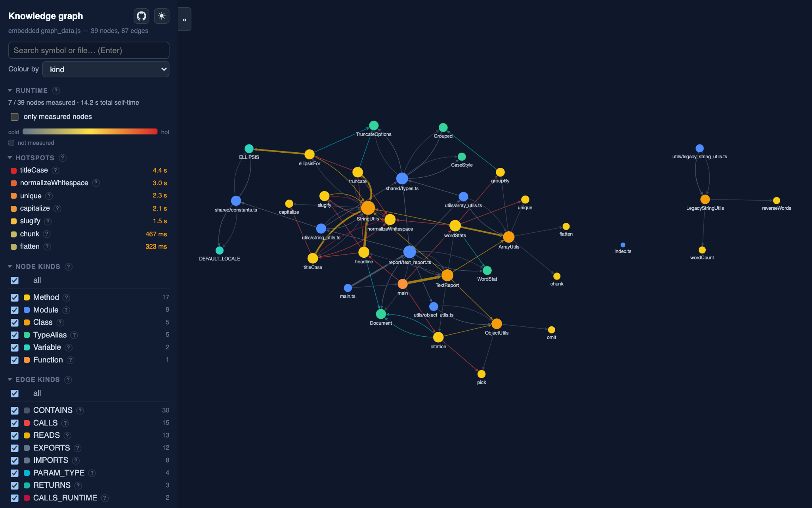Viewport: 812px width, 508px height.
Task: Click capitalize hotspot entry
Action: [x=35, y=208]
